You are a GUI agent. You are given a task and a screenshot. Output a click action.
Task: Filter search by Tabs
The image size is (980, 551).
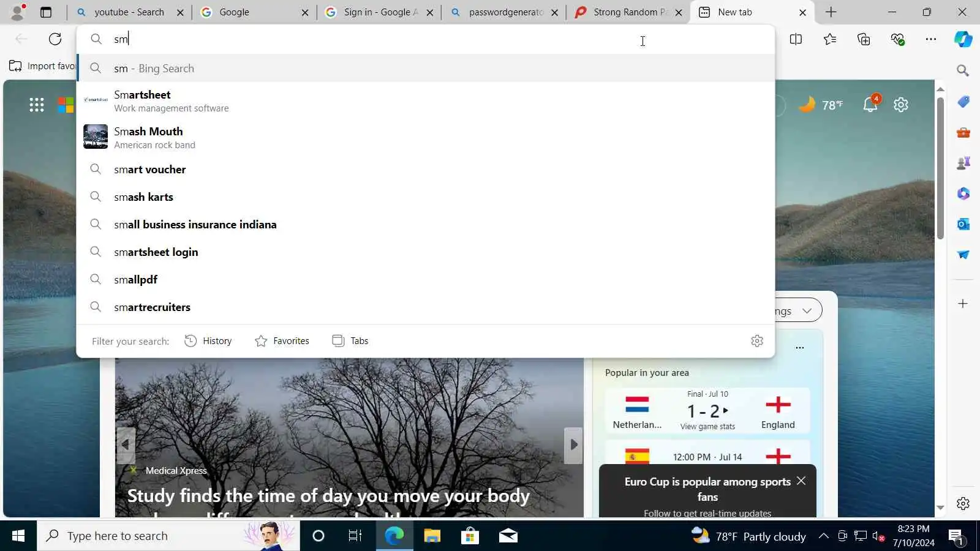click(x=350, y=341)
